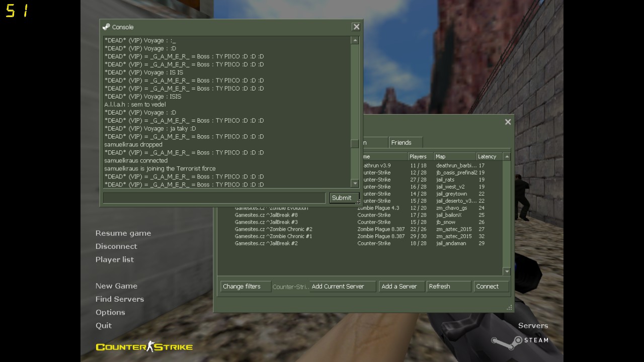Start a New Game
The image size is (644, 362).
[x=116, y=286]
